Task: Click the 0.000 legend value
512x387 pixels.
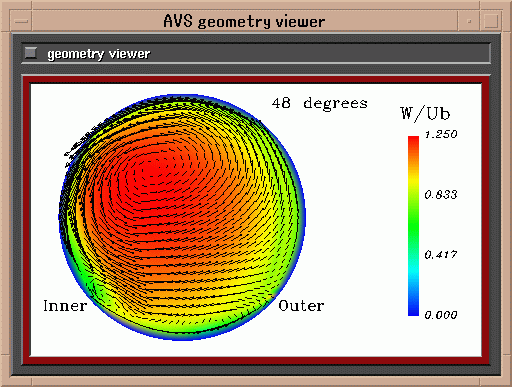Action: (441, 315)
